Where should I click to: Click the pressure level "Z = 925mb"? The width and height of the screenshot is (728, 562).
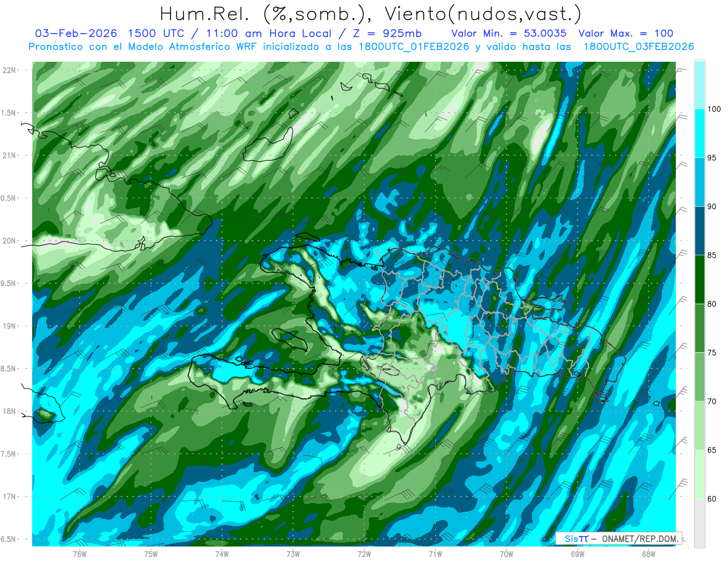pos(386,33)
